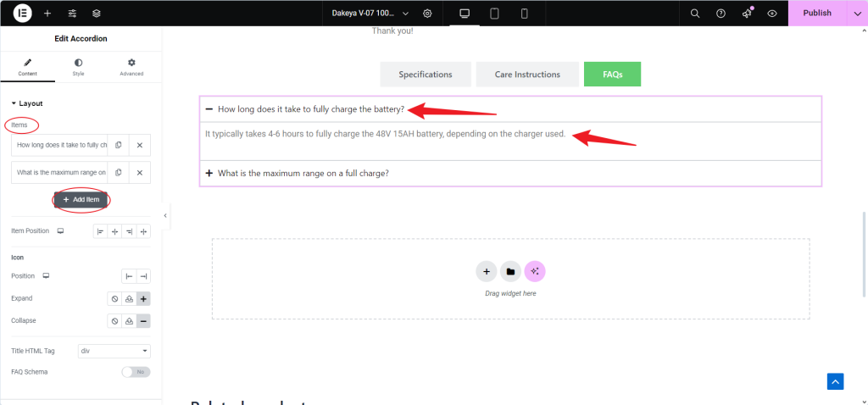Set icon Position to end
The width and height of the screenshot is (868, 405).
[143, 276]
